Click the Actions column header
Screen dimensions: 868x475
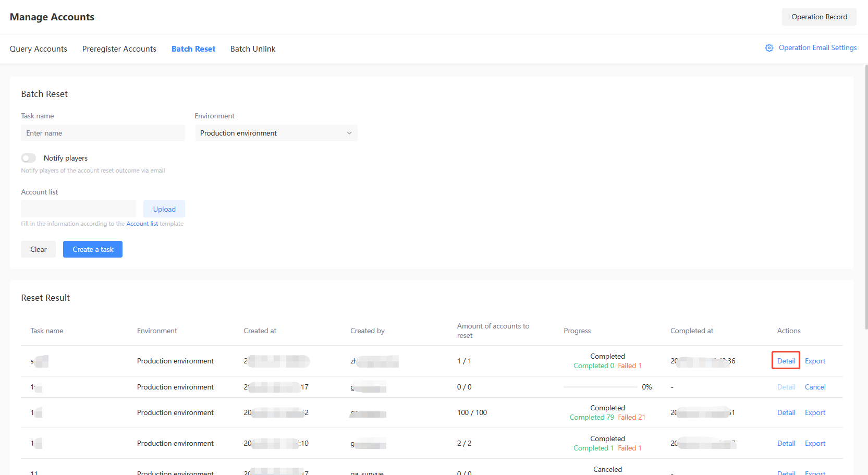point(789,331)
